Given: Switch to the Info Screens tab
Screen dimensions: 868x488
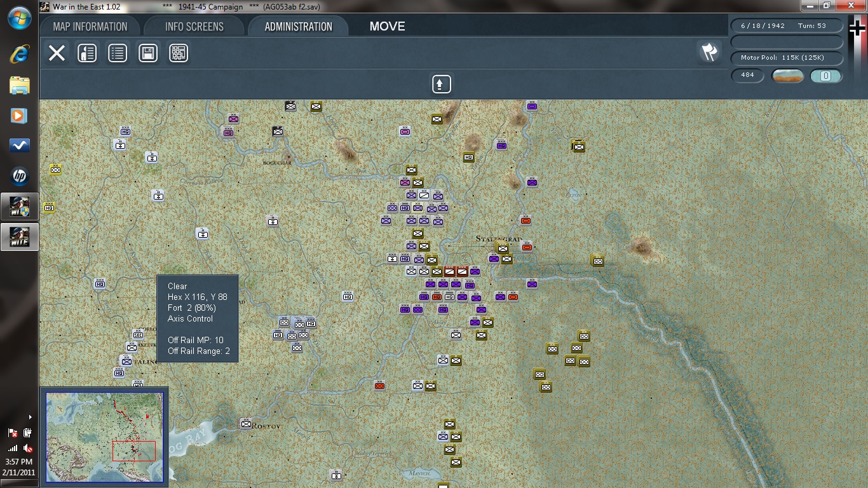Looking at the screenshot, I should click(194, 27).
